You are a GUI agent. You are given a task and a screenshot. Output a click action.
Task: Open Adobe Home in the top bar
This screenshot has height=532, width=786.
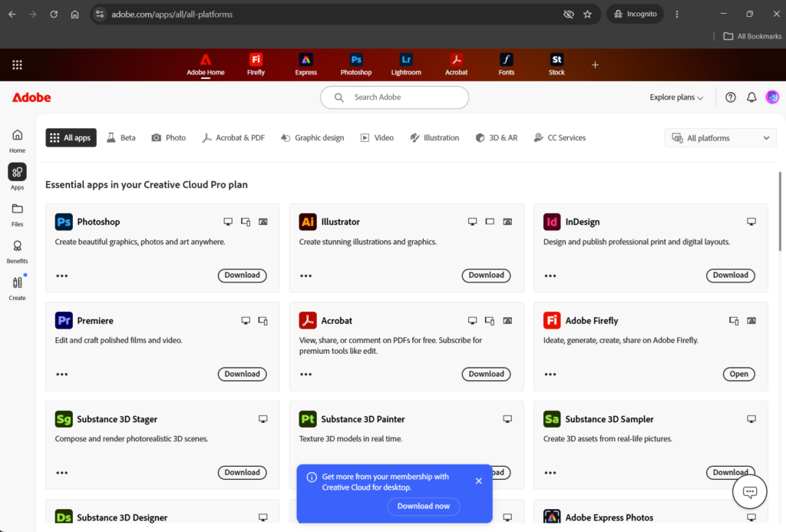206,64
